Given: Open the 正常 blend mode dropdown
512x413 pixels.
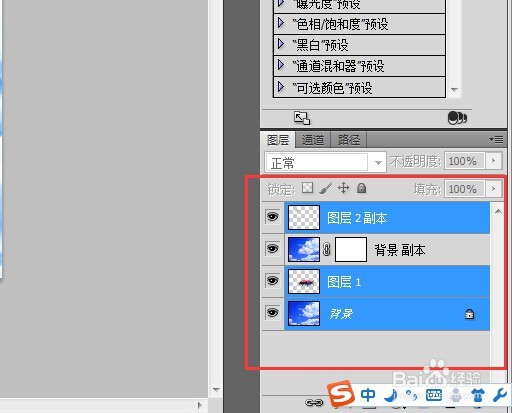Looking at the screenshot, I should coord(325,162).
